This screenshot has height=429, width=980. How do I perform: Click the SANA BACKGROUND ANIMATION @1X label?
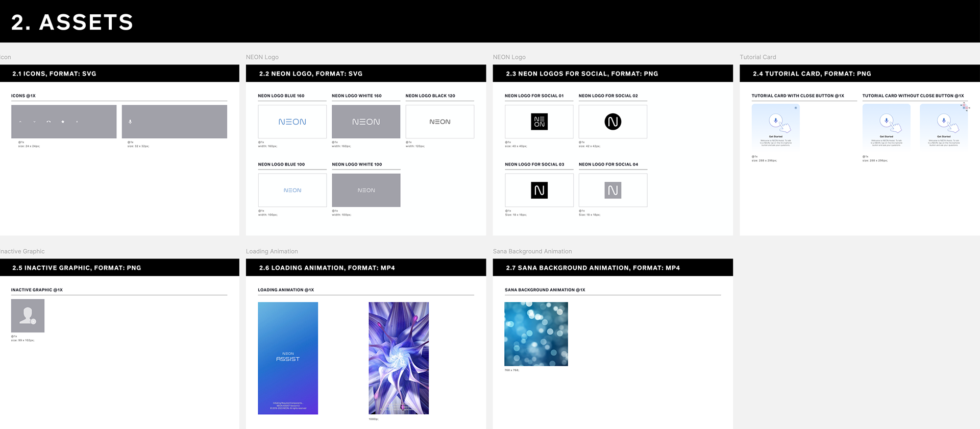pyautogui.click(x=545, y=290)
